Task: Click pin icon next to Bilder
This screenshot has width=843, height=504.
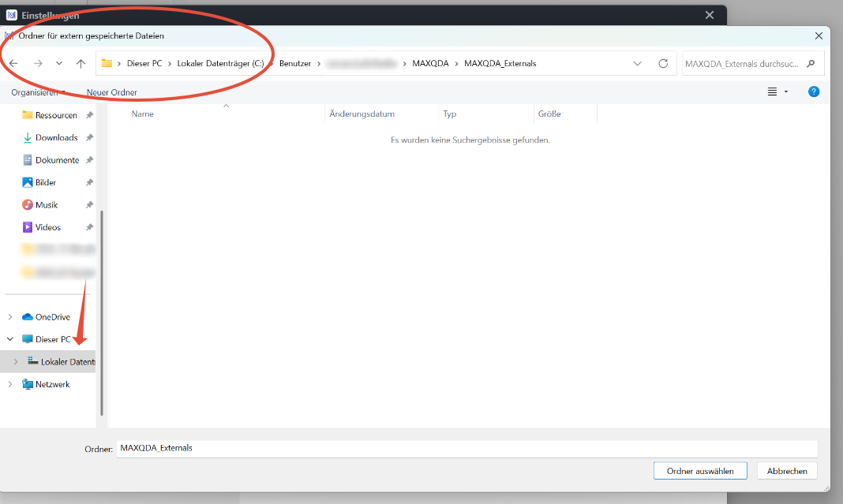Action: point(90,183)
